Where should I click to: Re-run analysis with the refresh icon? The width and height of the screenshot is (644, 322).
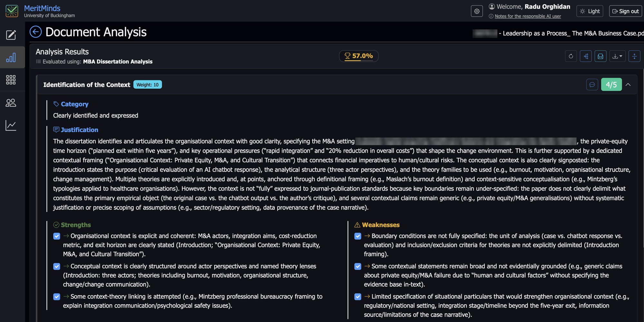pos(571,56)
